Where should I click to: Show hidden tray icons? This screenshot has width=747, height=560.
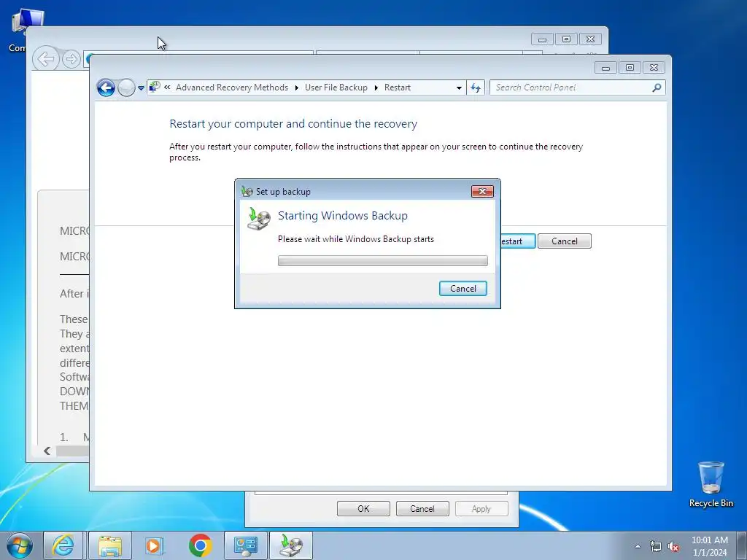pos(638,546)
